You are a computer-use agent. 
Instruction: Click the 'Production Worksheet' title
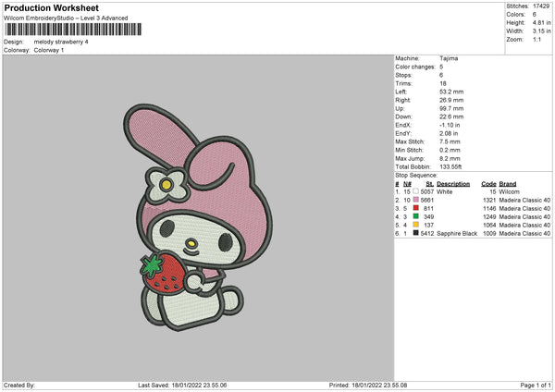click(x=52, y=7)
